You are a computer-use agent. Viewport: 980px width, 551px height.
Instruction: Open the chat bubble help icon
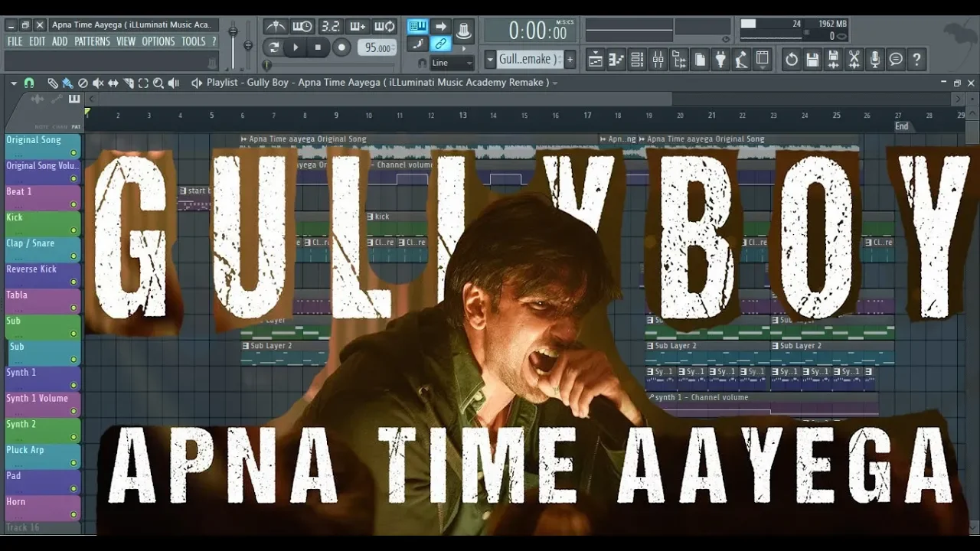pyautogui.click(x=895, y=60)
